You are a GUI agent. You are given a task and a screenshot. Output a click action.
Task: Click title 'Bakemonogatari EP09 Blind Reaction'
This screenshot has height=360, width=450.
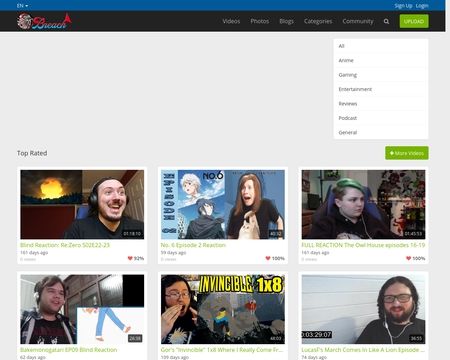click(x=69, y=350)
